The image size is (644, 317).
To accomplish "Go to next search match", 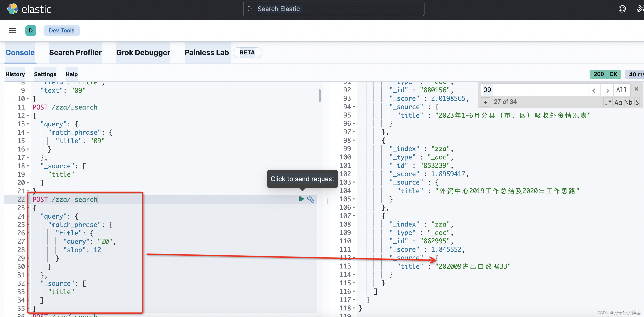I will (x=607, y=90).
